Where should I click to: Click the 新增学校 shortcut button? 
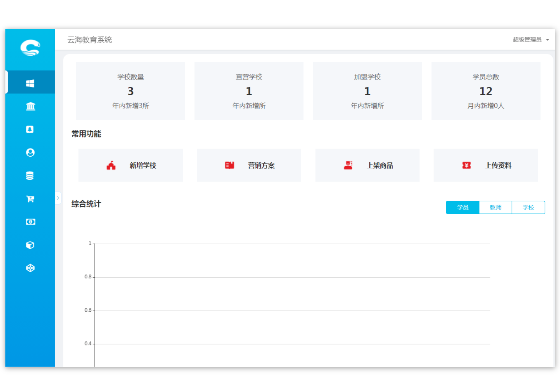pyautogui.click(x=131, y=165)
